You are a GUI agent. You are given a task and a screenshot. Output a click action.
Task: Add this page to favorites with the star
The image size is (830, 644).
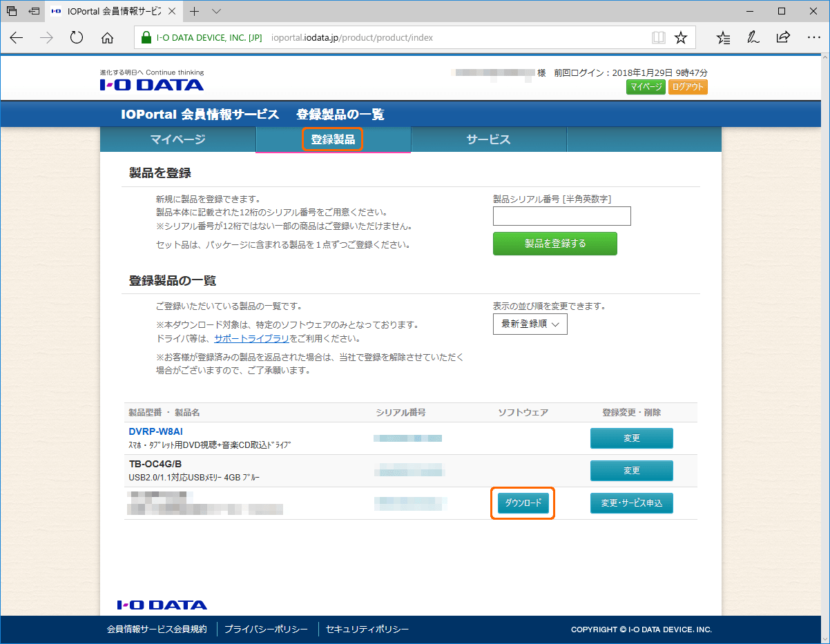681,38
